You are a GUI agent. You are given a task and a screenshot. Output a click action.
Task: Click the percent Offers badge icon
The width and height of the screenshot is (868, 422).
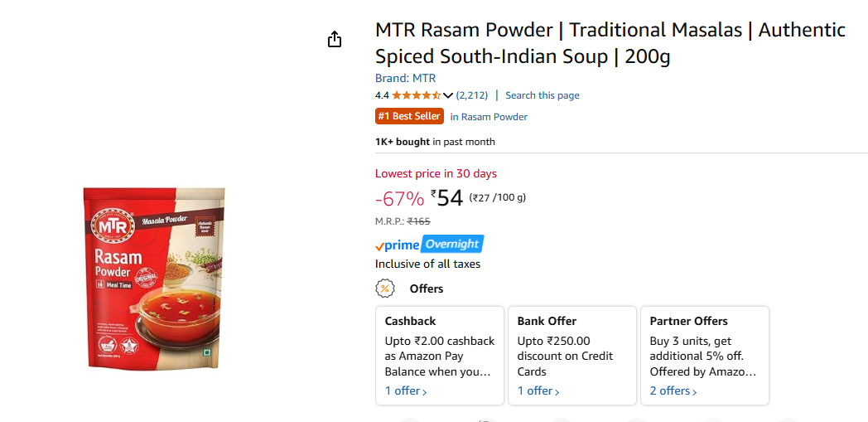pyautogui.click(x=385, y=289)
